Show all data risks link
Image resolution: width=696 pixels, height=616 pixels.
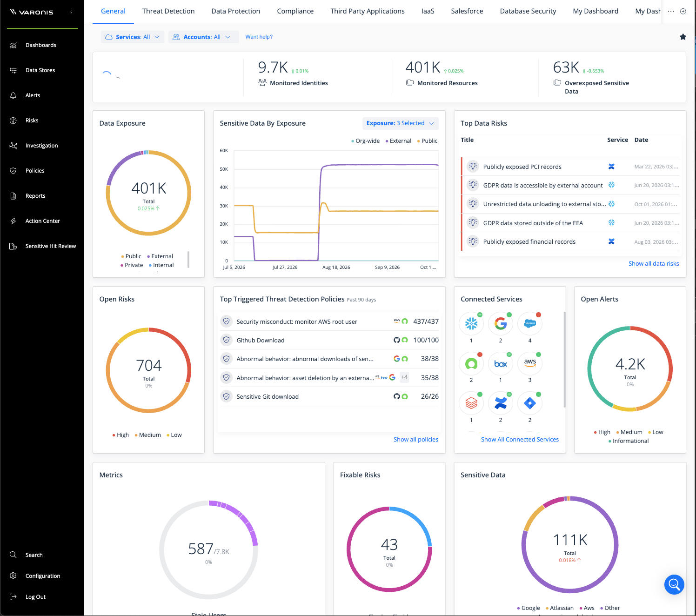[x=654, y=264]
